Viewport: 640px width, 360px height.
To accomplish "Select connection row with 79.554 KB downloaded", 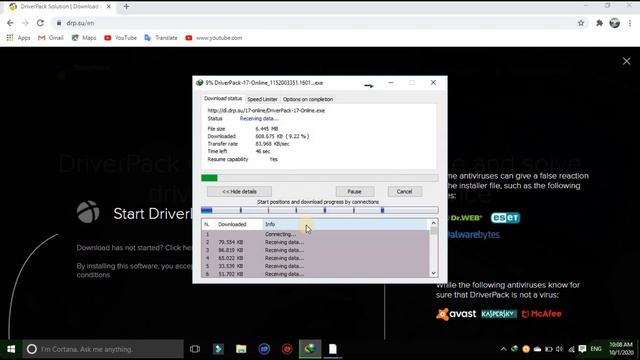I will click(315, 242).
